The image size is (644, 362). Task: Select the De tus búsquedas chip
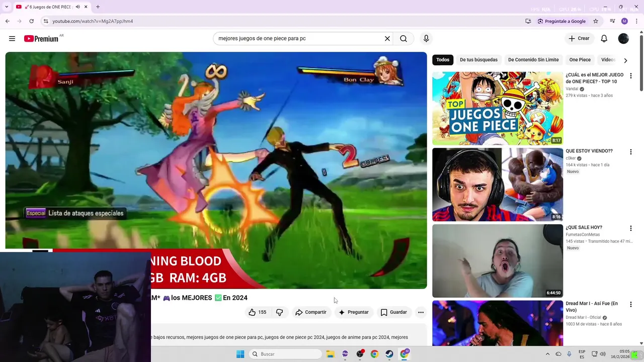(x=478, y=60)
